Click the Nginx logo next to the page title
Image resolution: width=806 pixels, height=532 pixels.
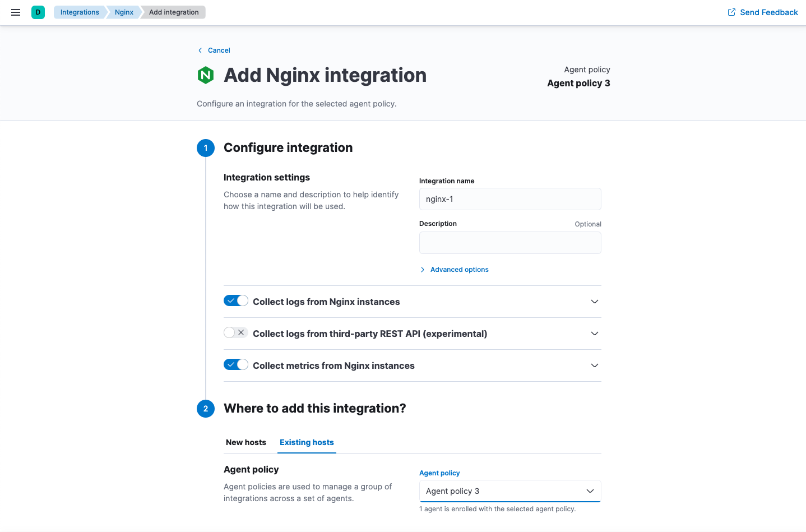click(x=206, y=75)
